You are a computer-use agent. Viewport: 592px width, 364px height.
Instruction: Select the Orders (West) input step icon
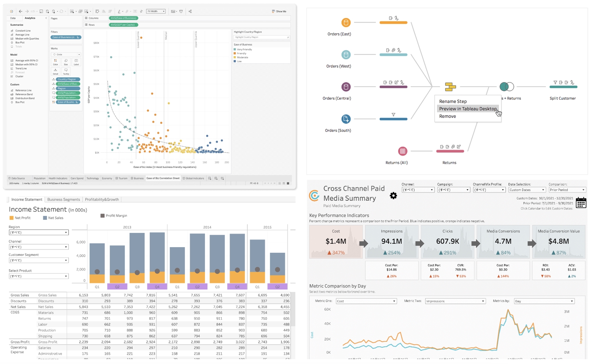[x=346, y=55]
